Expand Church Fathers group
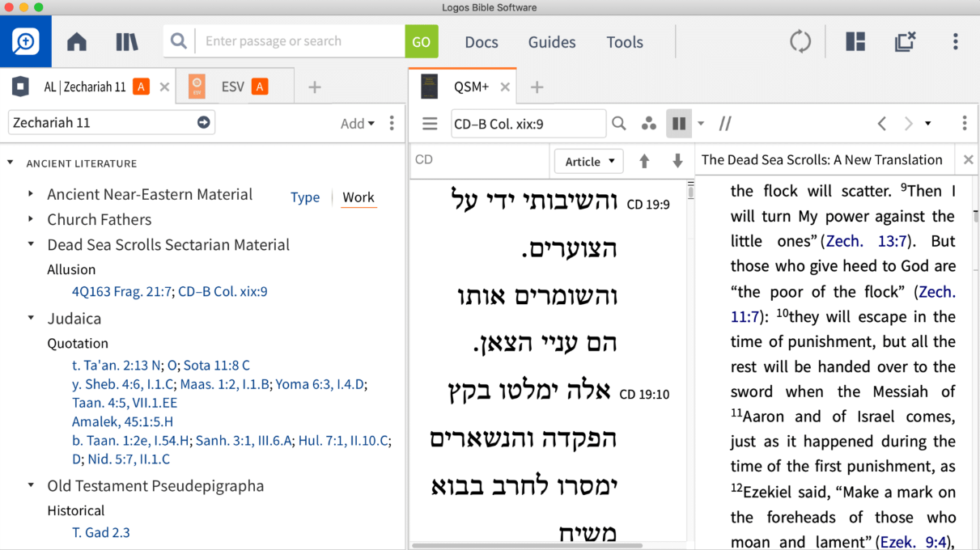 click(31, 219)
